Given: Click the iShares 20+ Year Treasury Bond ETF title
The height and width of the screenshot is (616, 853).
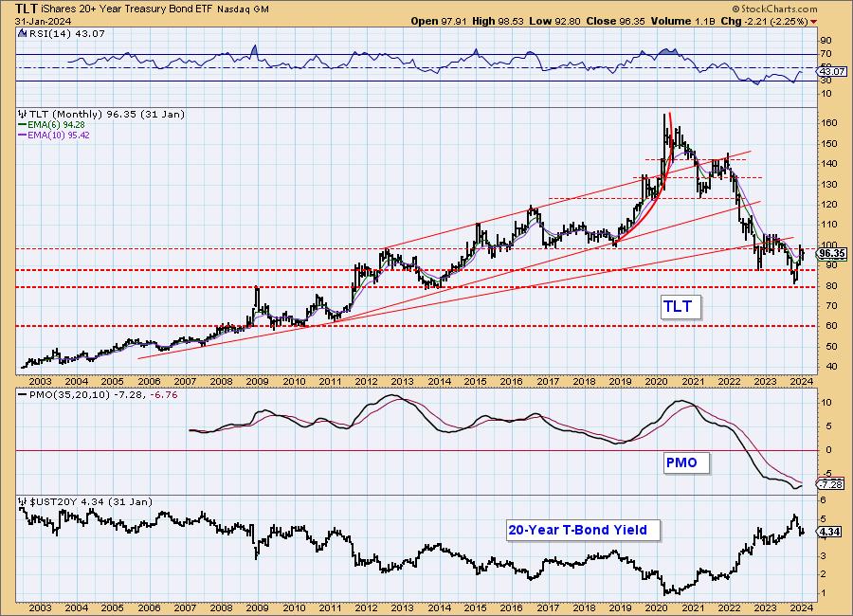Looking at the screenshot, I should (x=127, y=9).
